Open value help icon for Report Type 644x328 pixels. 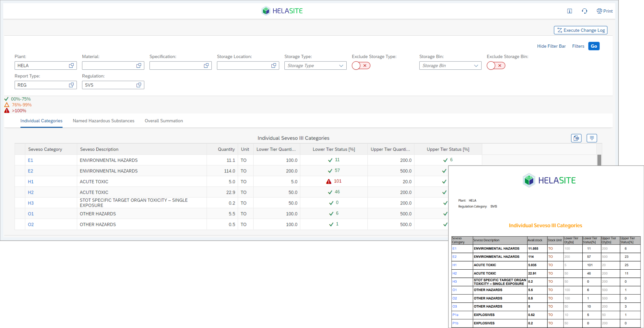[x=71, y=85]
